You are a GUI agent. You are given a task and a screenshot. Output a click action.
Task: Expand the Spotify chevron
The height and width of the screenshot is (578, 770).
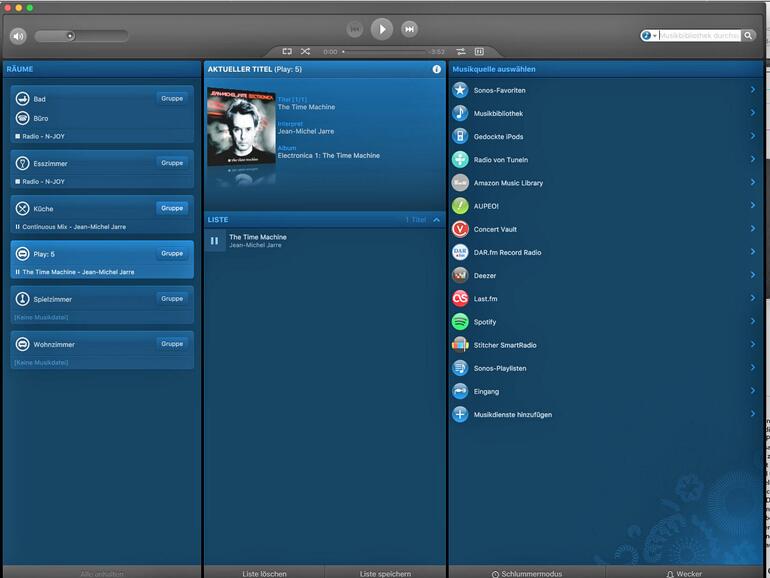click(753, 321)
